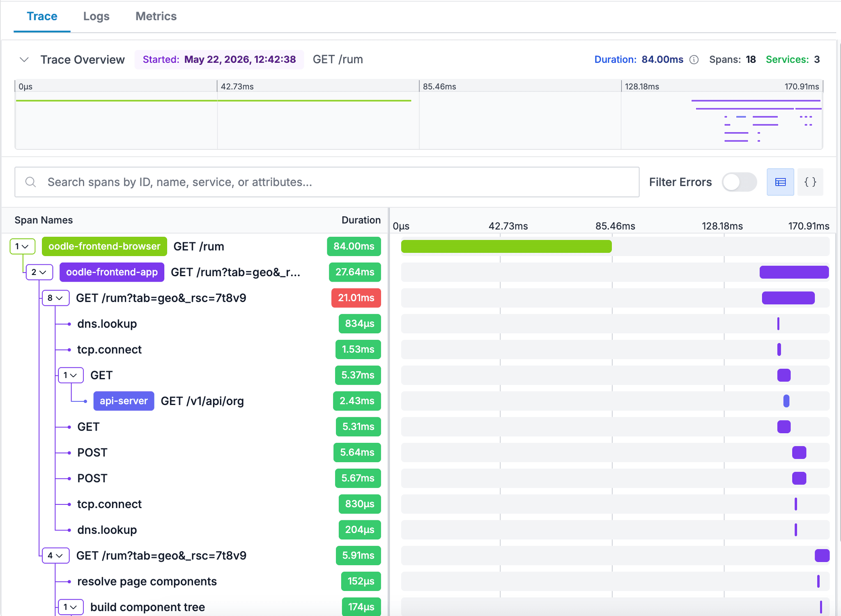Select the GET /v1/api/org span
The image size is (841, 616).
[x=202, y=401]
